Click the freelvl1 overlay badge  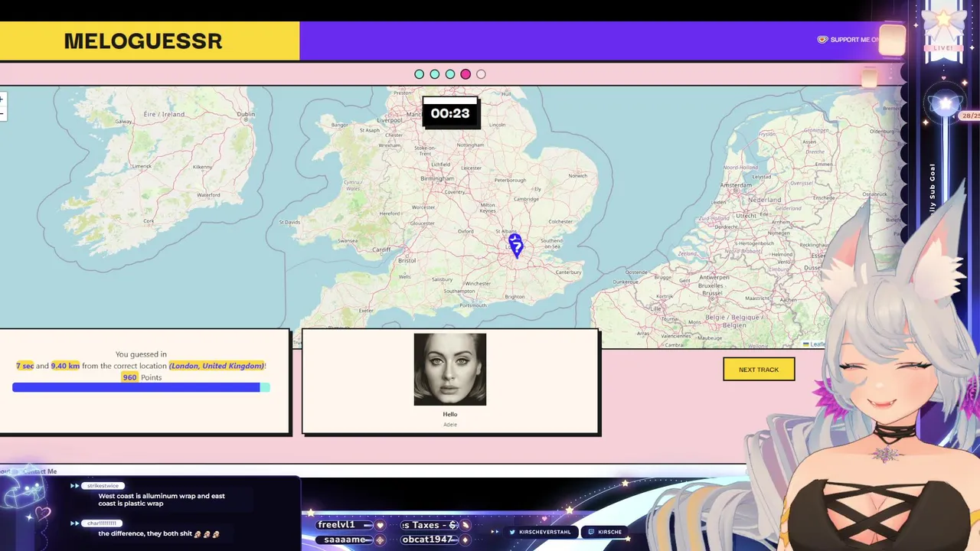click(345, 525)
